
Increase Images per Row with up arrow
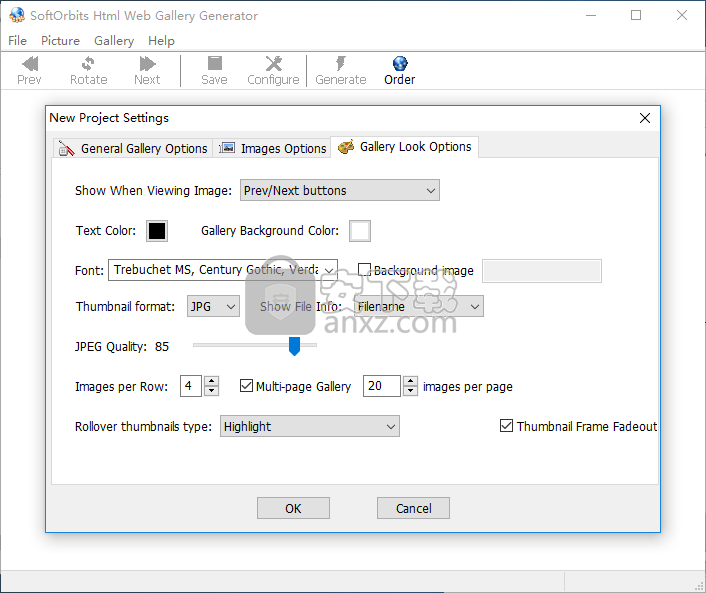pos(212,381)
